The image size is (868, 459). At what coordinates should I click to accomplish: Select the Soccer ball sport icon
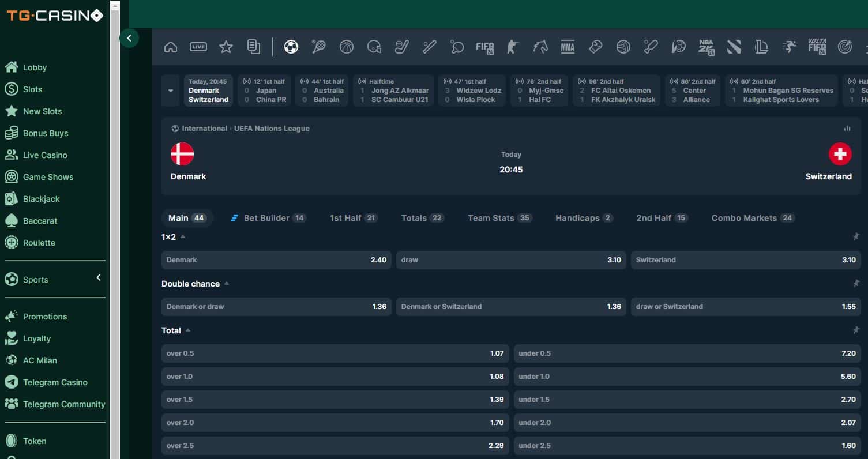click(x=291, y=47)
